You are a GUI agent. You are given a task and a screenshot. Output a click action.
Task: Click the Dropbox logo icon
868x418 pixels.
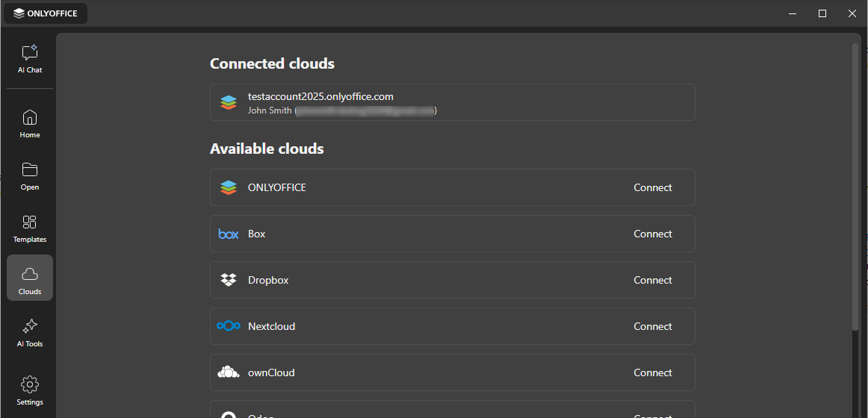(228, 280)
